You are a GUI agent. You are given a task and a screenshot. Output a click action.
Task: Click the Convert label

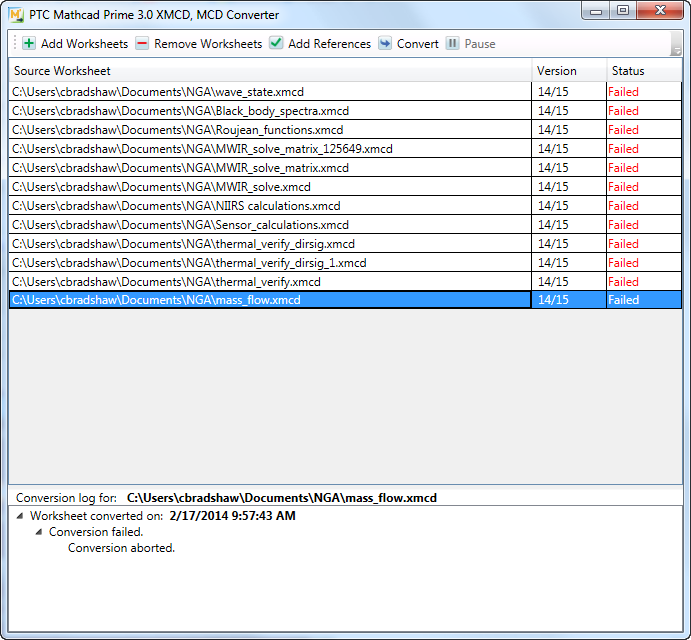pos(418,44)
